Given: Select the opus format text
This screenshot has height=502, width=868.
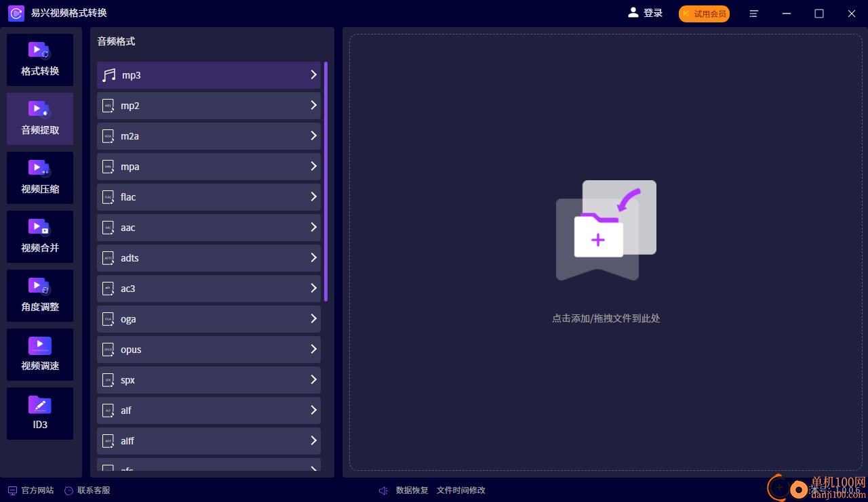Looking at the screenshot, I should [131, 350].
